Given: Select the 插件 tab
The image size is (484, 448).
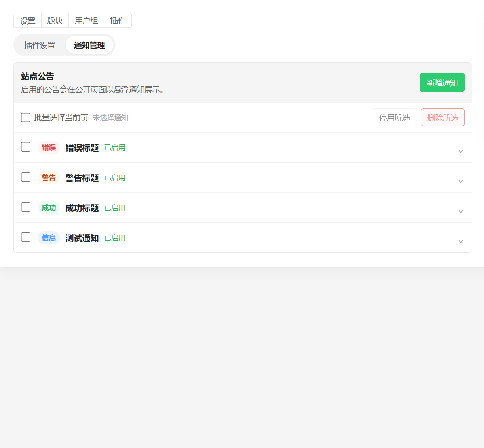Looking at the screenshot, I should tap(118, 21).
